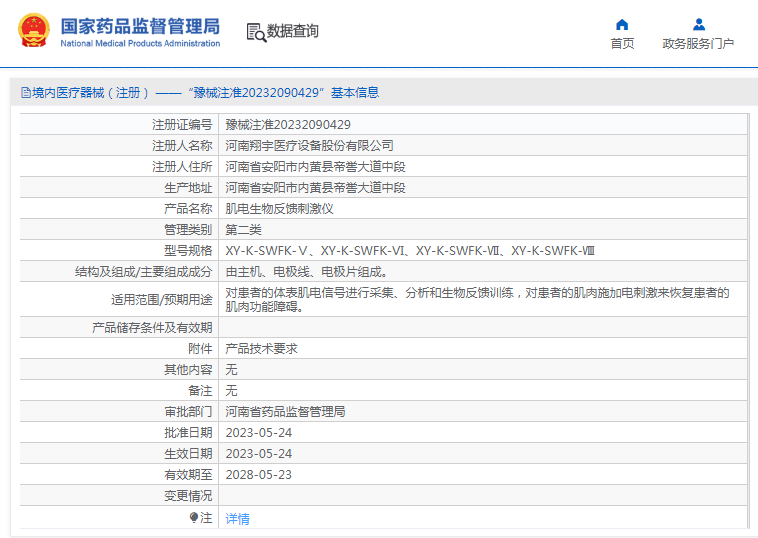The width and height of the screenshot is (758, 538).
Task: Click 生产地址 address value cell
Action: 315,188
